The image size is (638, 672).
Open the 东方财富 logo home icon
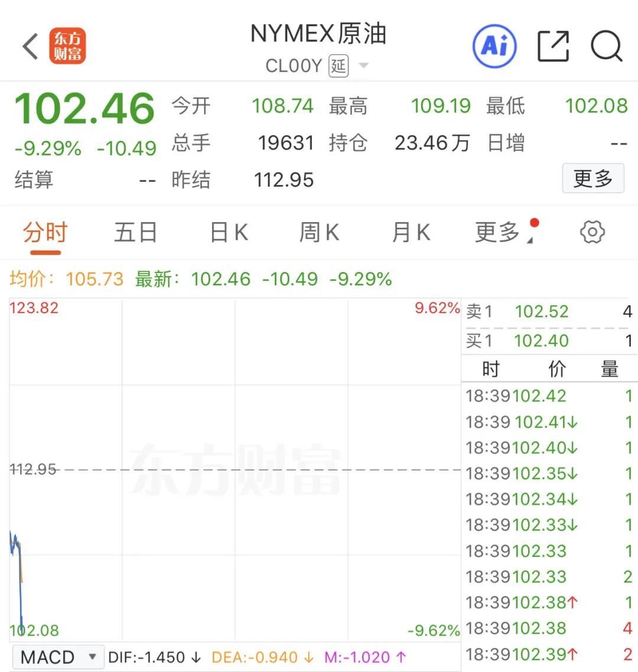pyautogui.click(x=67, y=47)
